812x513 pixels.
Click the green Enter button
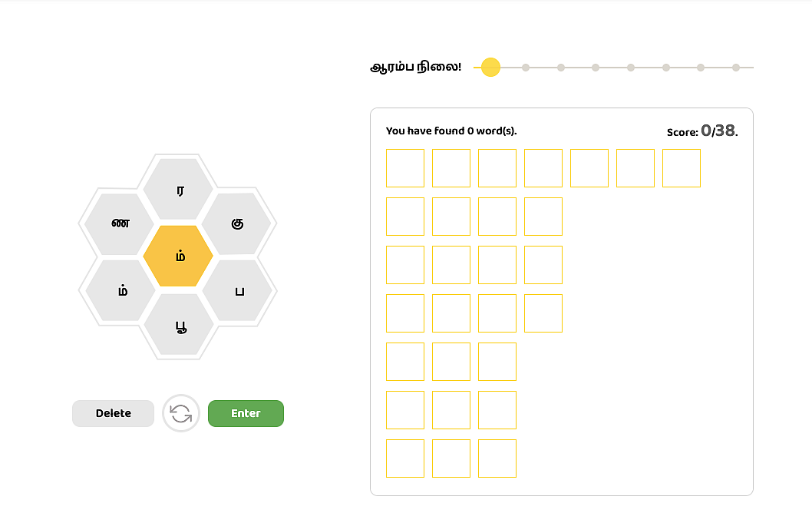point(246,413)
